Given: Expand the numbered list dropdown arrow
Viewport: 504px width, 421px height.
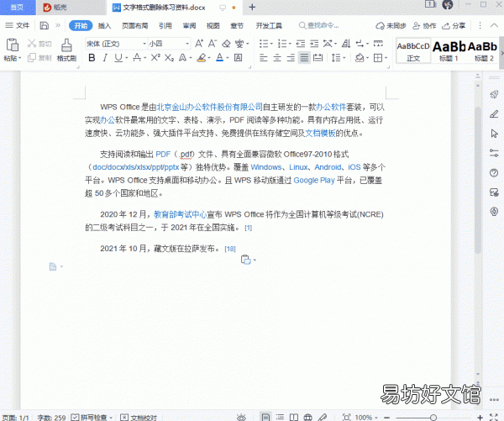Looking at the screenshot, I should click(290, 44).
